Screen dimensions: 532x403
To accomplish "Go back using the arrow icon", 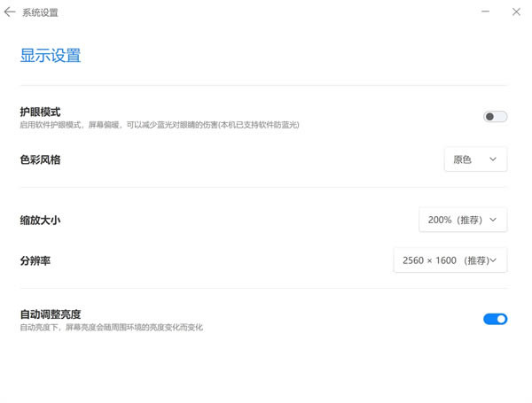I will pos(10,12).
